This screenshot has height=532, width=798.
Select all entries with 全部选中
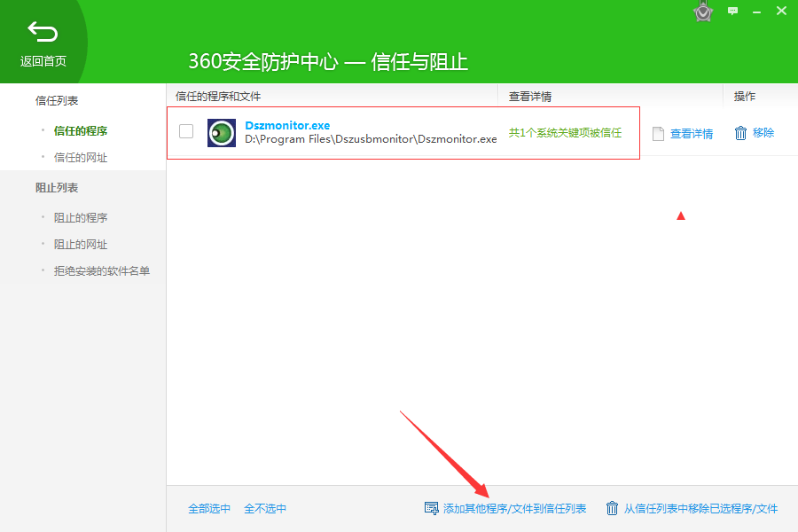point(209,509)
